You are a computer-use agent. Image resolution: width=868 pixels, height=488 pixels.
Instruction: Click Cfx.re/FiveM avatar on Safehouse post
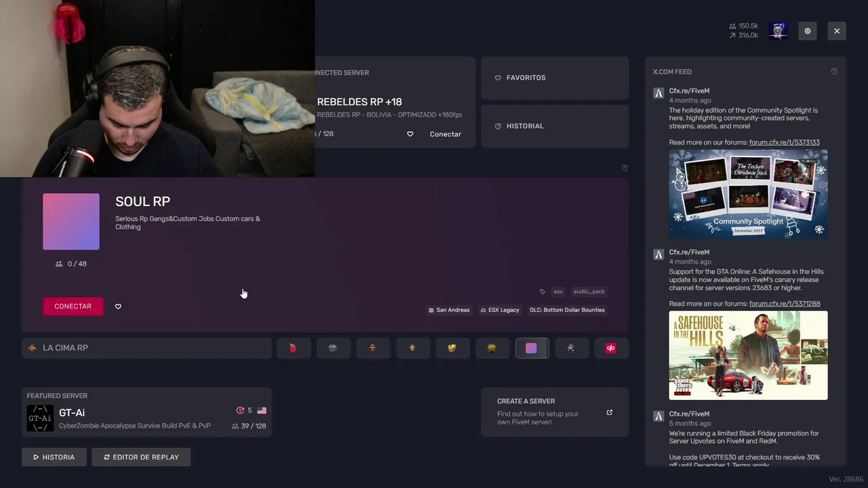pos(658,255)
